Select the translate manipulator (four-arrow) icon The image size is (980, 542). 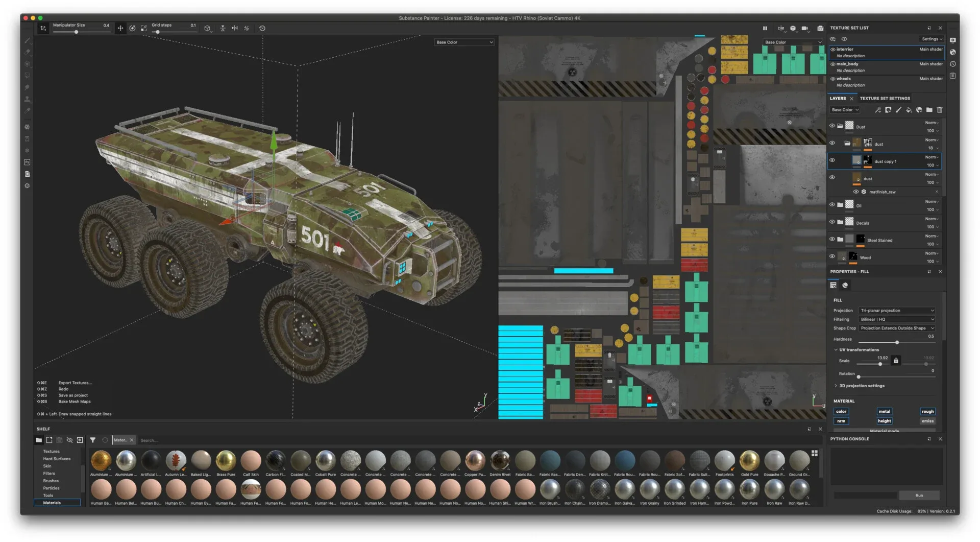tap(120, 29)
